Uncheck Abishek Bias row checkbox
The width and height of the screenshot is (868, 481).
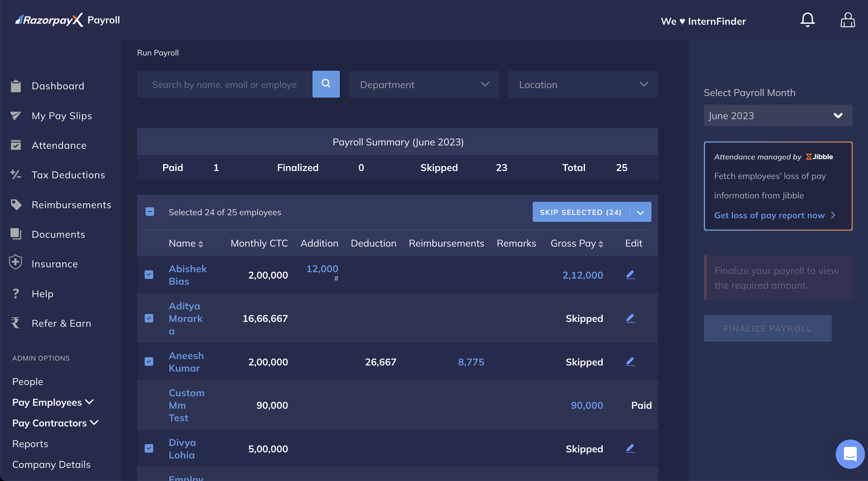tap(149, 275)
